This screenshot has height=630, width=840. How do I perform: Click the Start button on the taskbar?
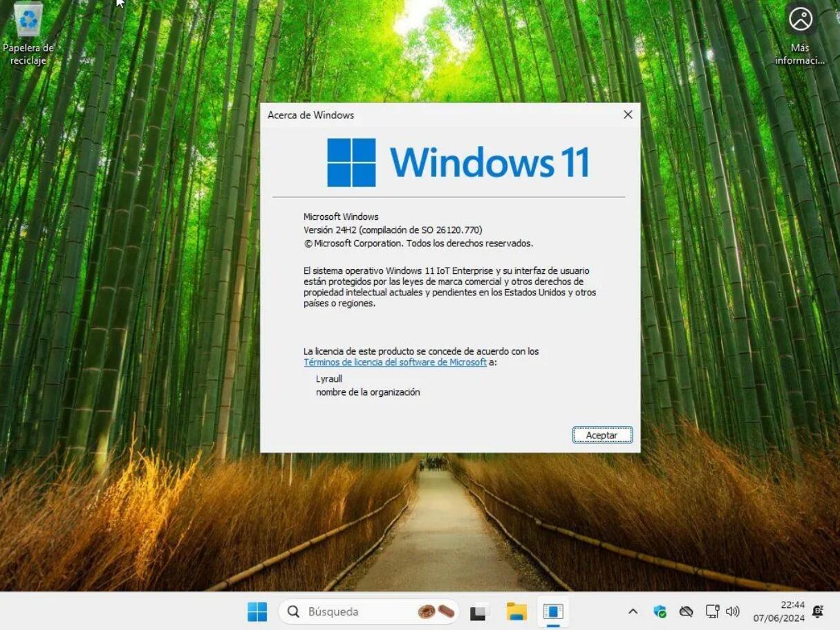point(256,611)
